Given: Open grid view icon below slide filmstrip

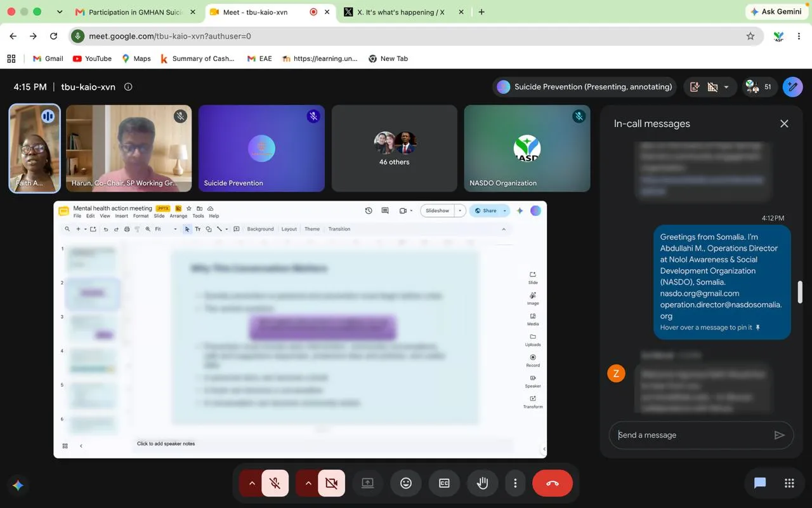Looking at the screenshot, I should pyautogui.click(x=65, y=446).
